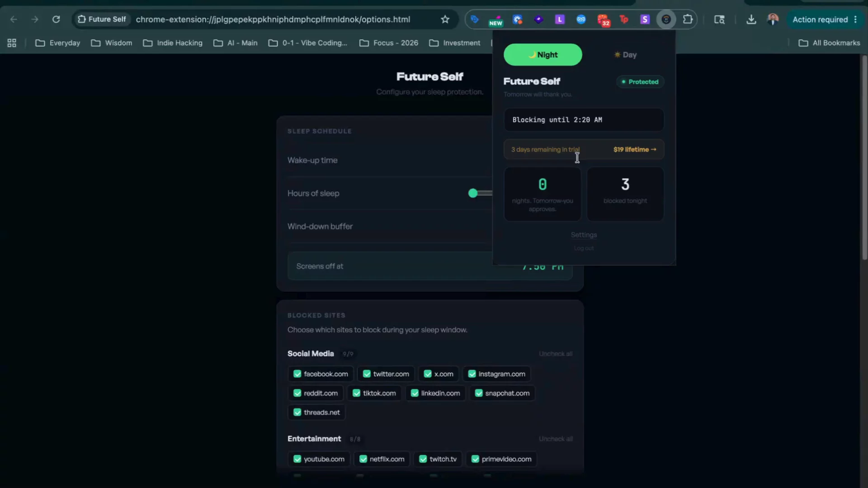868x488 pixels.
Task: Open the Investment bookmarks folder
Action: [455, 43]
